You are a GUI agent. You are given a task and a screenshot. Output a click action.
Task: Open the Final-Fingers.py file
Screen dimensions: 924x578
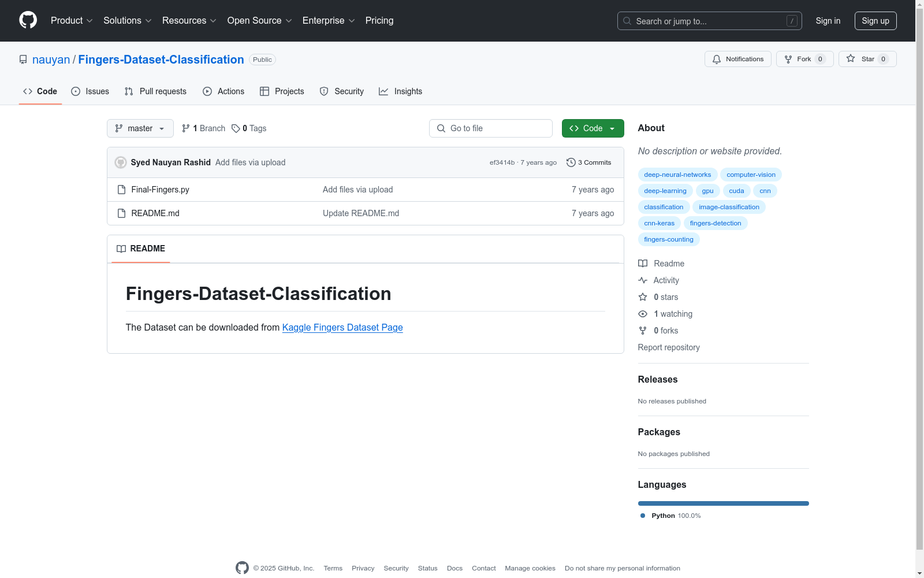161,190
